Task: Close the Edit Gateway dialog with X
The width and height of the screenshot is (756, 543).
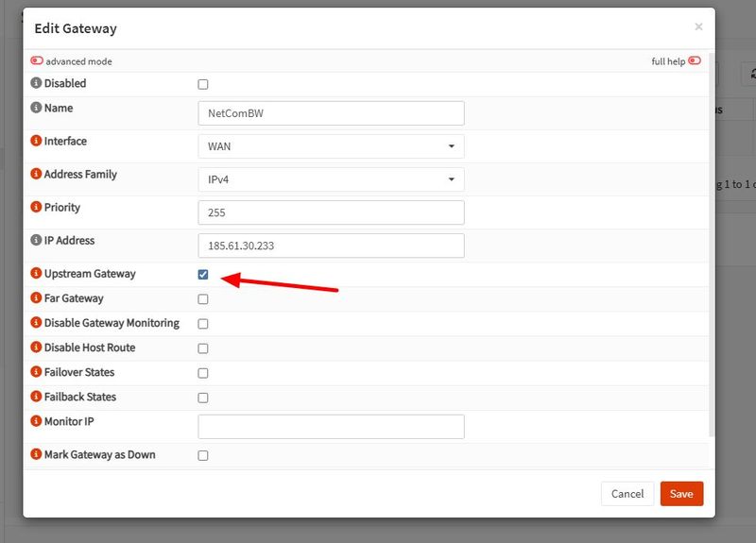Action: [698, 27]
